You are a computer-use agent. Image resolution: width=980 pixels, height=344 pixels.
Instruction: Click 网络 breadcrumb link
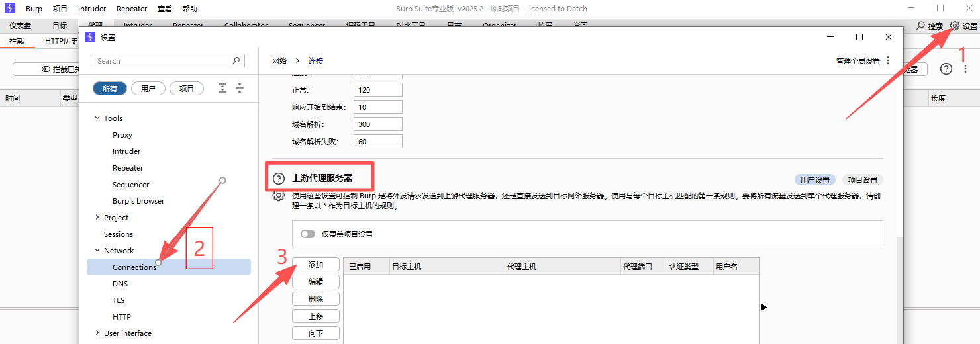279,61
